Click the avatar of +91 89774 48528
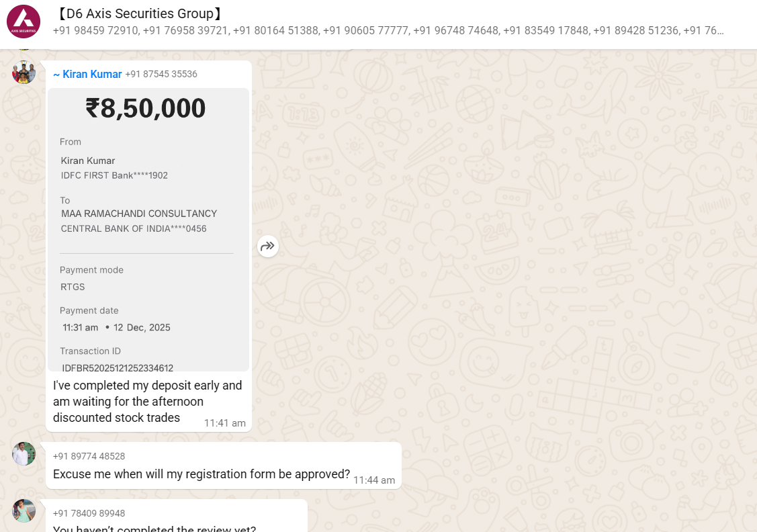The width and height of the screenshot is (757, 532). click(x=24, y=454)
